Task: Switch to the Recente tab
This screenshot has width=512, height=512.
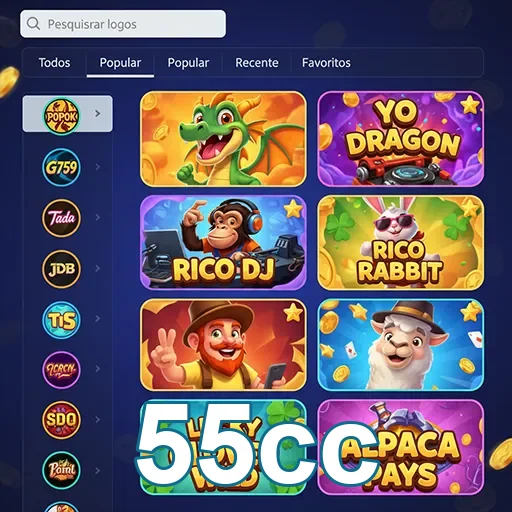Action: coord(257,63)
